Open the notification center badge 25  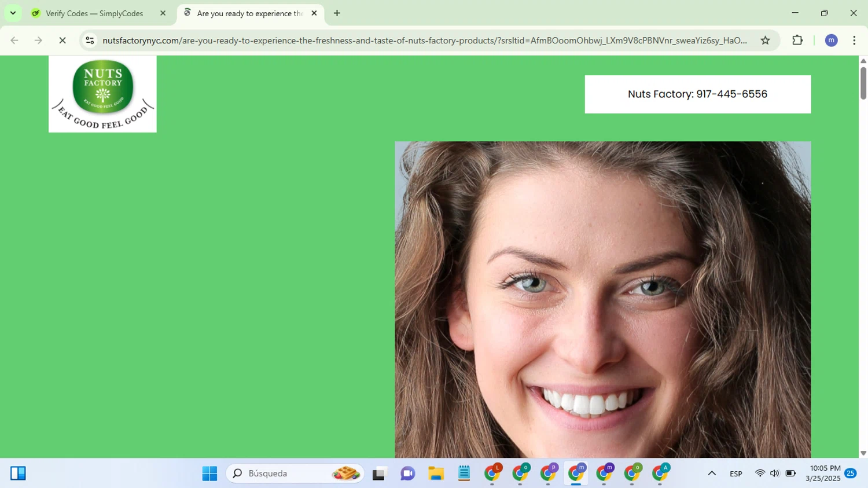point(851,474)
